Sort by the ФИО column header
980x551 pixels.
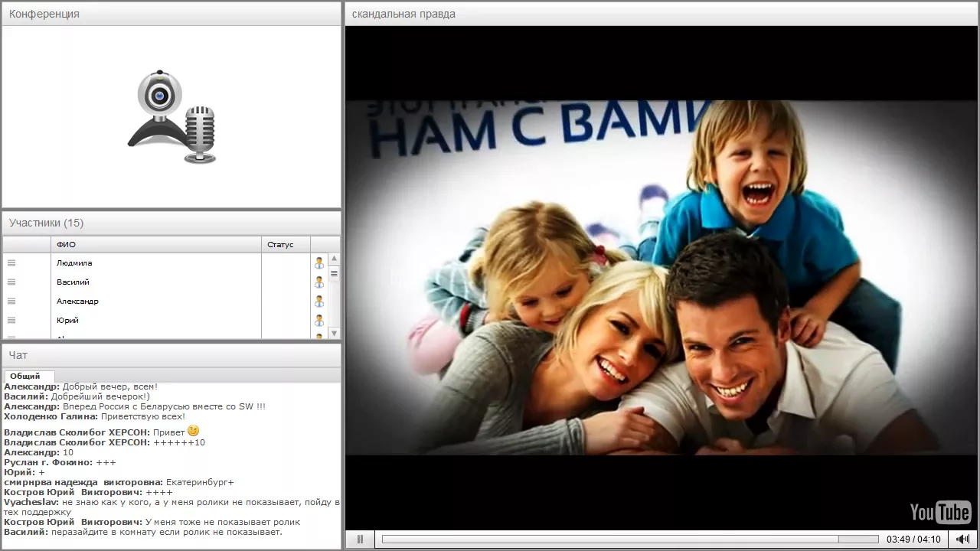(x=156, y=245)
